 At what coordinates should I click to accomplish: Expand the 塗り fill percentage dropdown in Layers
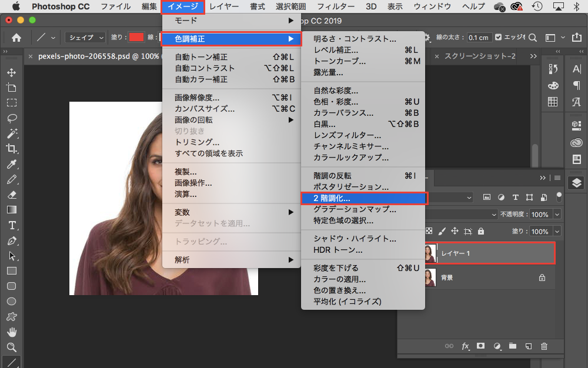pos(557,232)
